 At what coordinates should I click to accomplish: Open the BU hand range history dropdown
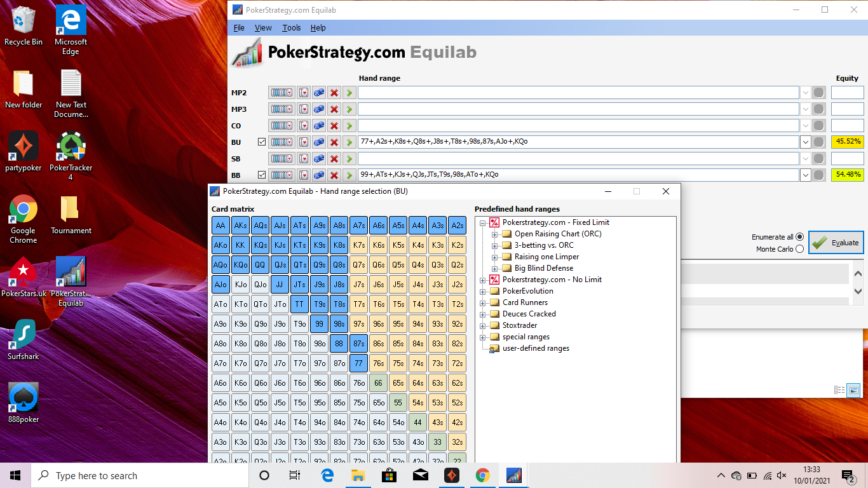click(806, 142)
